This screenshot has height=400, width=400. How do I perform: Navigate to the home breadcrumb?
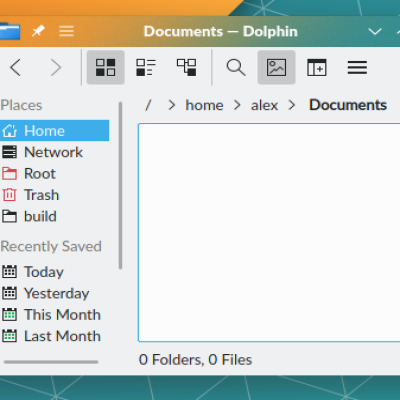click(204, 105)
